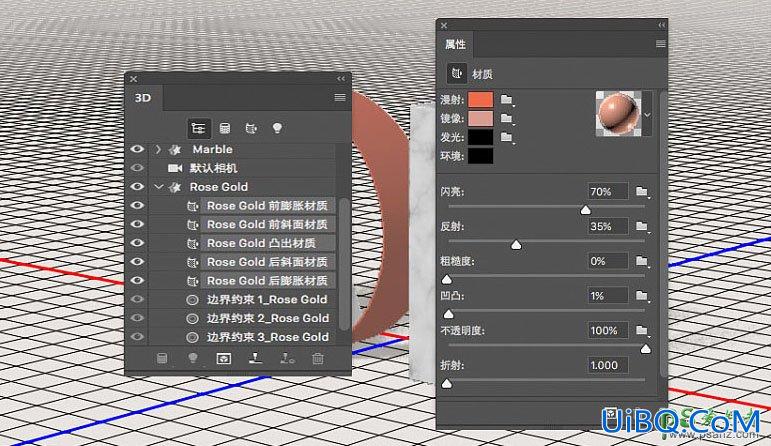Click the 折射 1.000 value field
Viewport: 771px width, 446px height.
[608, 365]
